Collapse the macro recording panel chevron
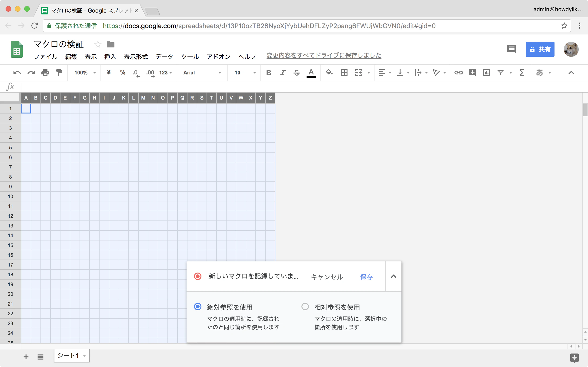This screenshot has width=588, height=367. [x=393, y=276]
